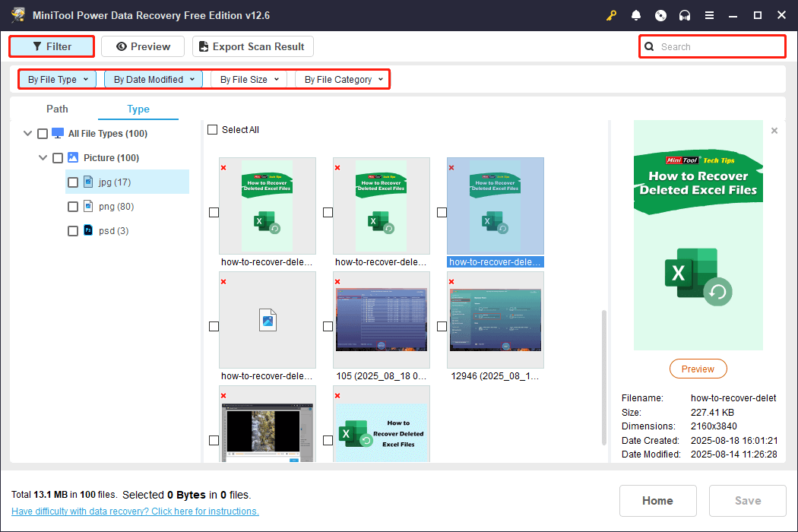Open the headset support icon
Viewport: 798px width, 532px height.
(x=685, y=15)
